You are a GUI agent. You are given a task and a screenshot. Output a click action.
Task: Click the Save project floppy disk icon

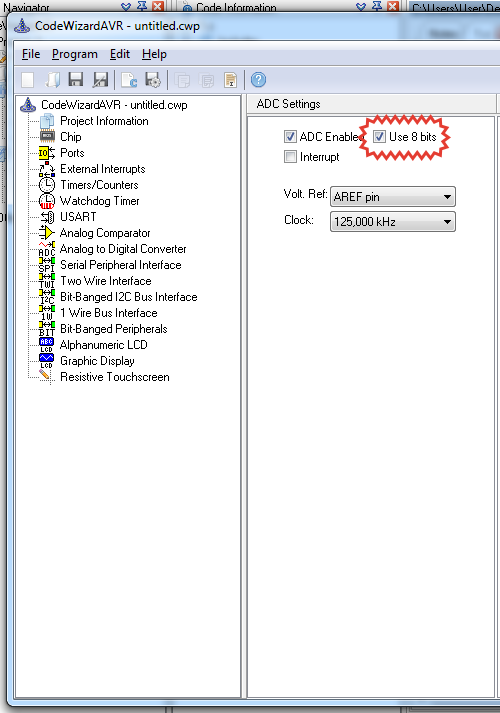(75, 80)
